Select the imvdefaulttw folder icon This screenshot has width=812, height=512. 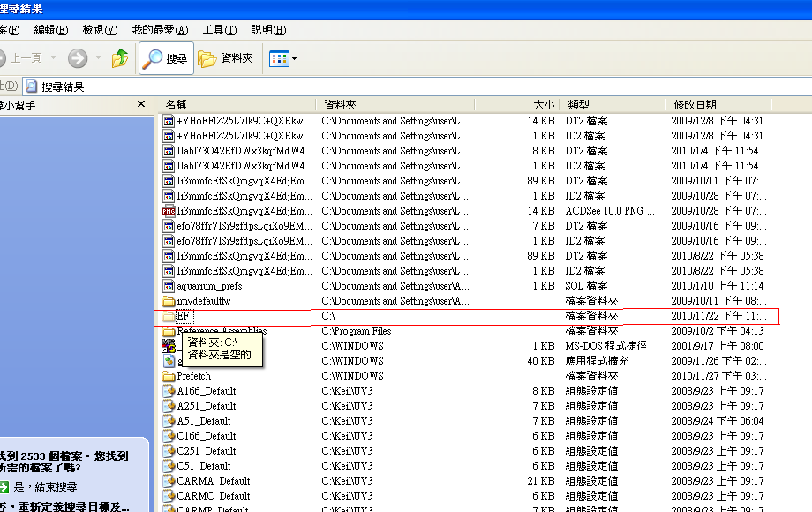point(168,301)
